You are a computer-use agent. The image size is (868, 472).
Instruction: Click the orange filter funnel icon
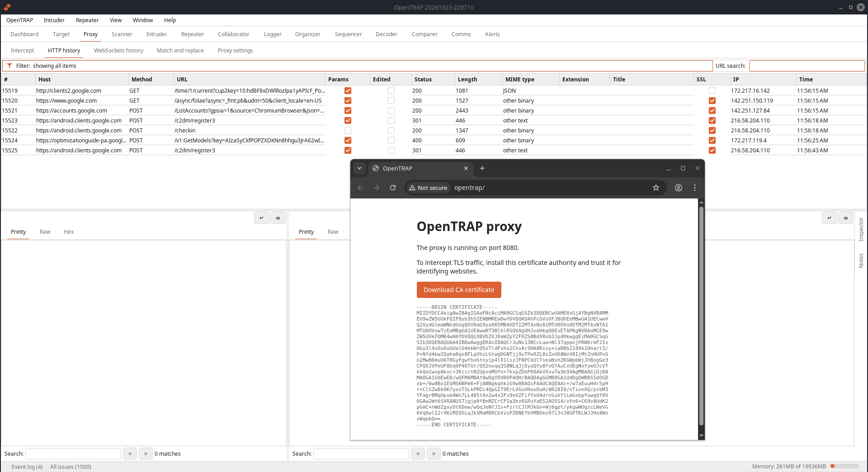coord(9,66)
